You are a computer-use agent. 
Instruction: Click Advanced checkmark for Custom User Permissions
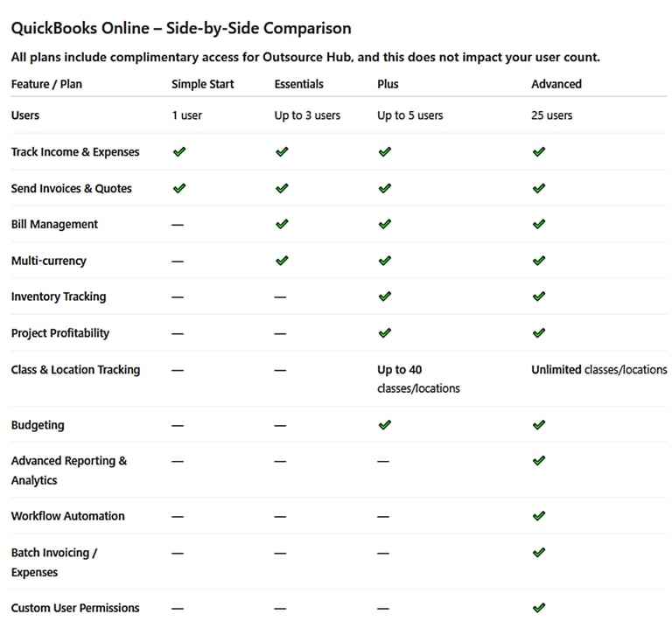(539, 608)
